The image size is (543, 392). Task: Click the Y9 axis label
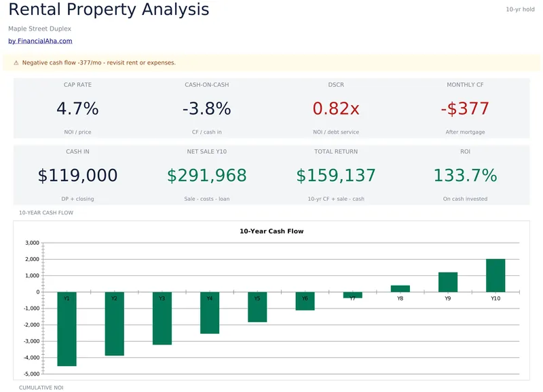(448, 298)
